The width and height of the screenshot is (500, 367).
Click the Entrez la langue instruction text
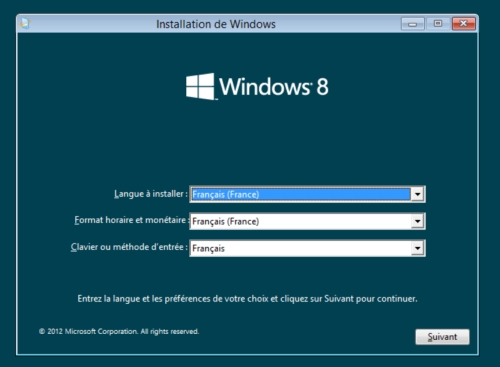tap(247, 299)
